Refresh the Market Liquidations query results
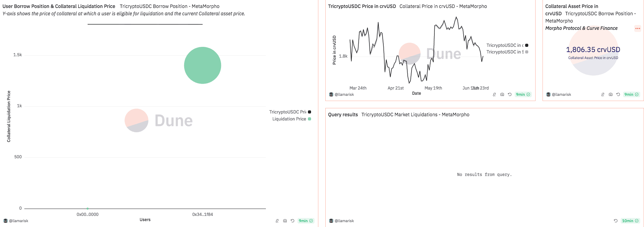Viewport: 644px width, 227px height. click(x=616, y=221)
